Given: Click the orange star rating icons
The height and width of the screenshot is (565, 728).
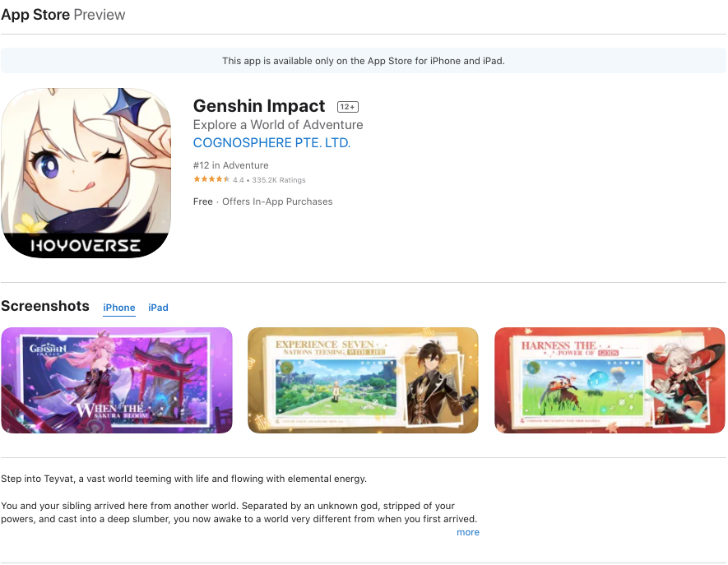Looking at the screenshot, I should 211,179.
